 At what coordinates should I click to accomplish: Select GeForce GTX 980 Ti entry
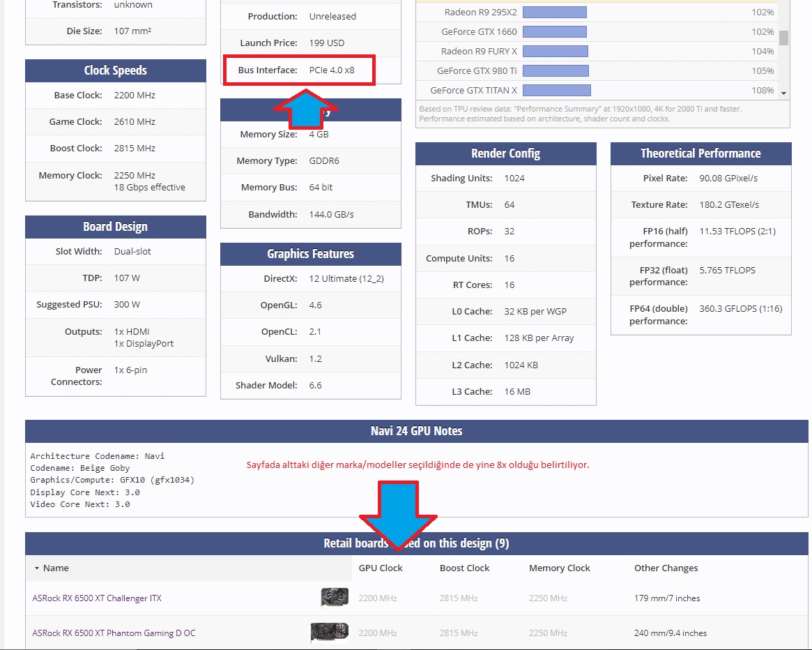[477, 70]
